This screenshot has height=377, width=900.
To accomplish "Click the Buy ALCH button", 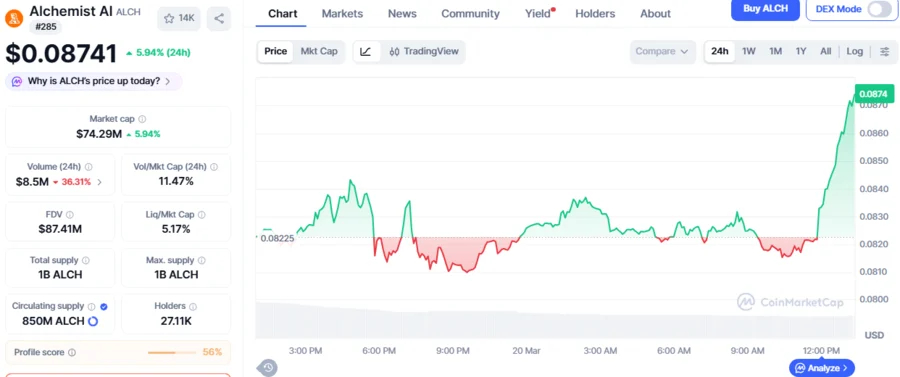I will (x=765, y=9).
